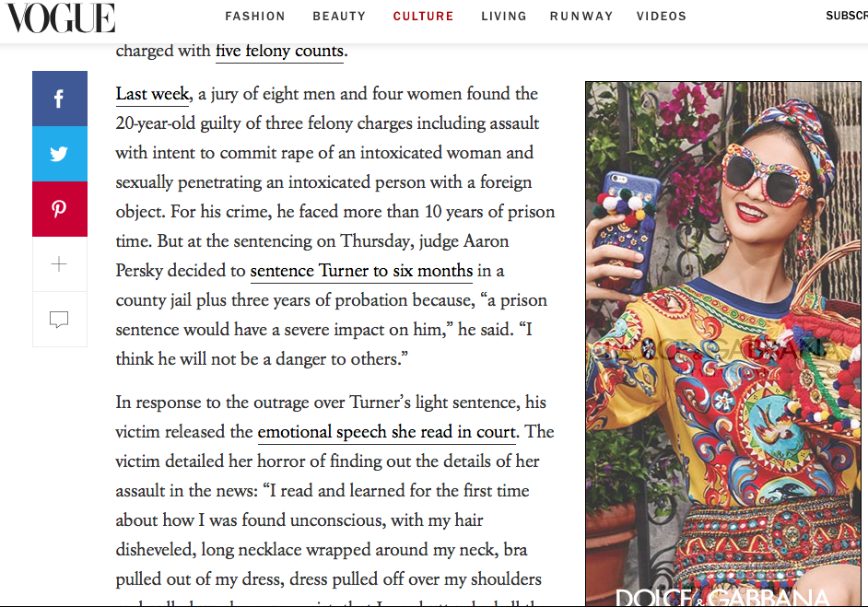Open the Runway section
Screen dimensions: 868x607
click(581, 16)
